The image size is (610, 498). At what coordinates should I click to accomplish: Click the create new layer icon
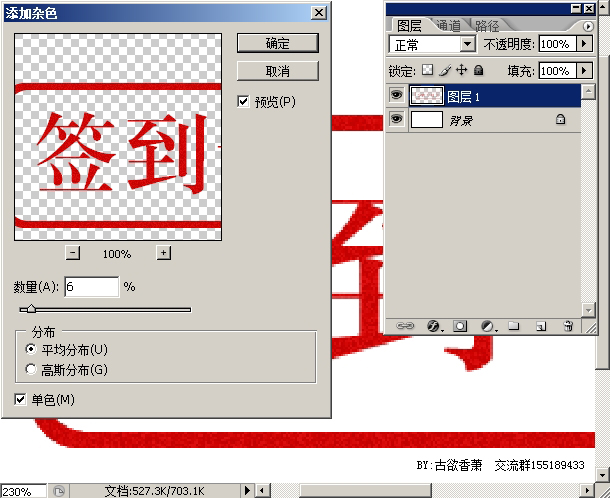pyautogui.click(x=541, y=326)
